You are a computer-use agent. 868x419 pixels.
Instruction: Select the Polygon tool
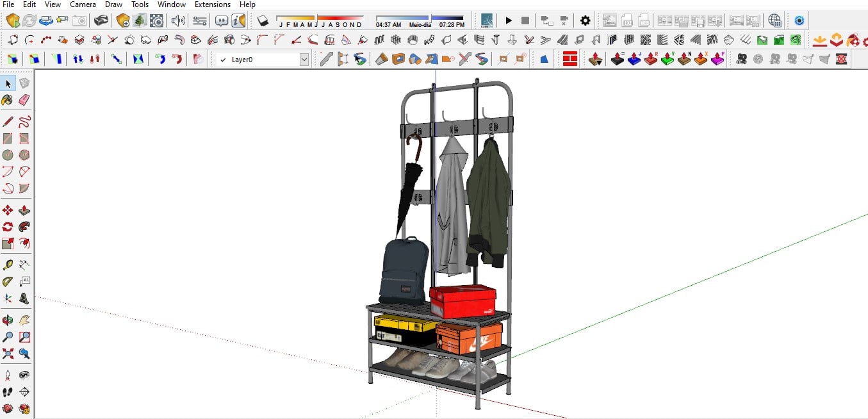coord(24,155)
